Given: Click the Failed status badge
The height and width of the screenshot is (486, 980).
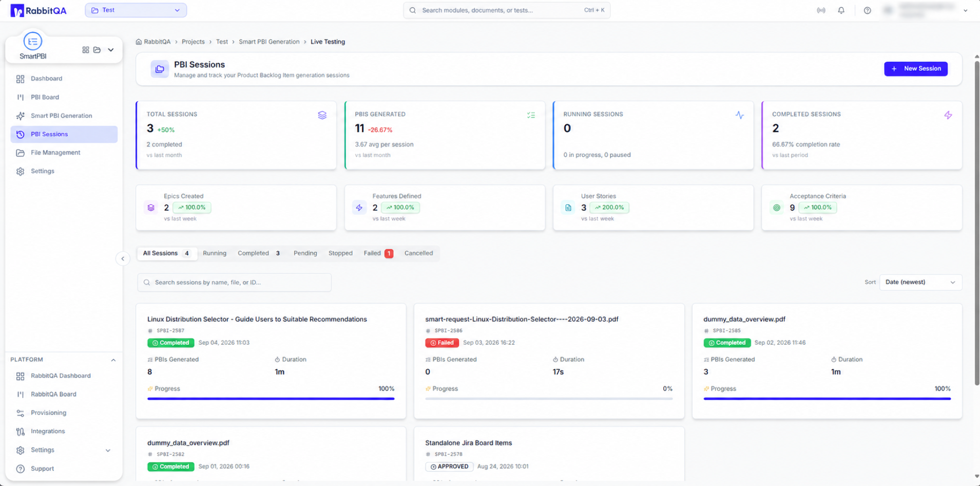Looking at the screenshot, I should [x=442, y=343].
